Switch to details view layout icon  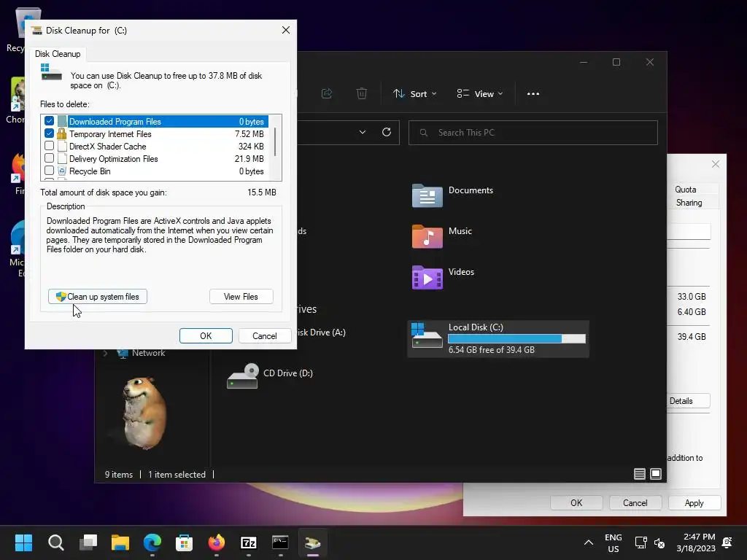tap(639, 474)
